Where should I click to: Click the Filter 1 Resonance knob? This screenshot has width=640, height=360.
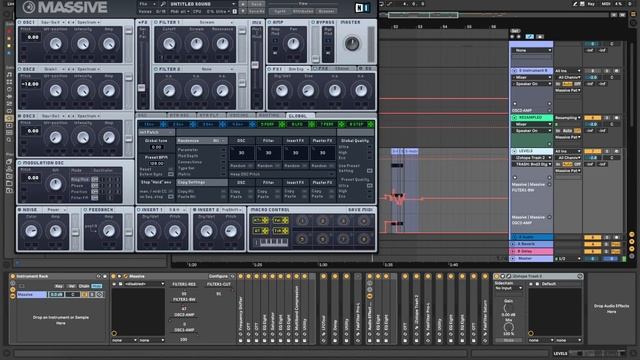click(222, 44)
